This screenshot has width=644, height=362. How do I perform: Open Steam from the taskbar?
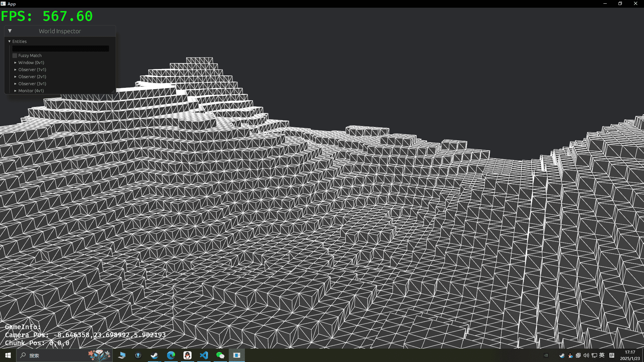click(154, 355)
